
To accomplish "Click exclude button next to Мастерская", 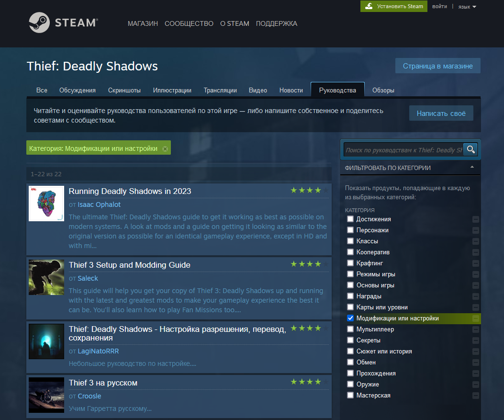I will pyautogui.click(x=476, y=396).
